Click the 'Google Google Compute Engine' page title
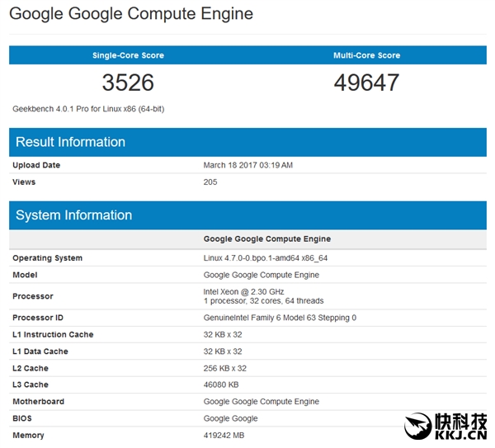 (x=131, y=14)
